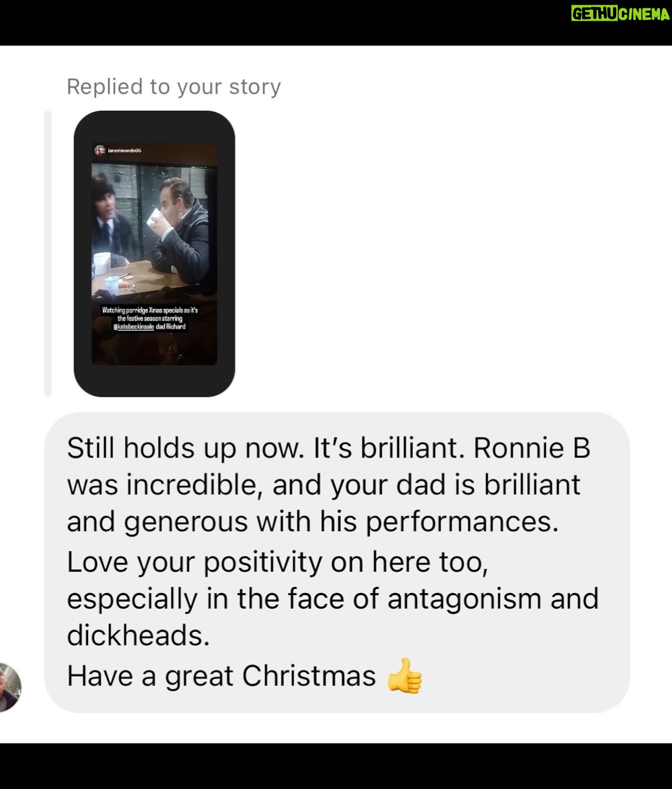The width and height of the screenshot is (672, 789).
Task: Tap the word 'dickheads.' in the message
Action: [x=139, y=635]
